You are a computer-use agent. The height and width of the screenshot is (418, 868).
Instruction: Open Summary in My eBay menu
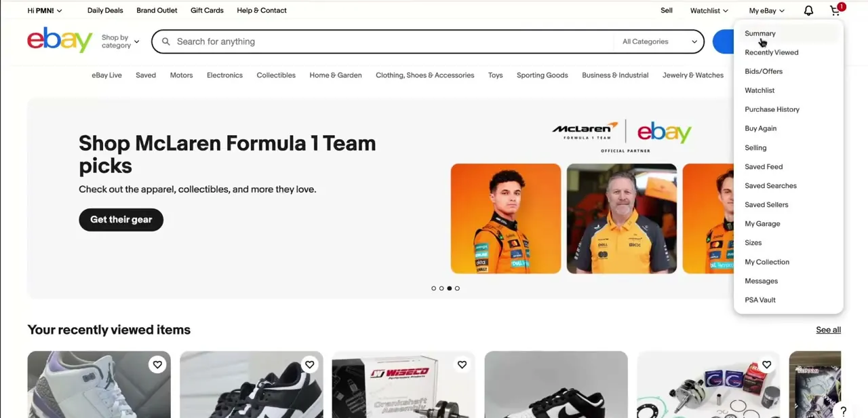[759, 33]
